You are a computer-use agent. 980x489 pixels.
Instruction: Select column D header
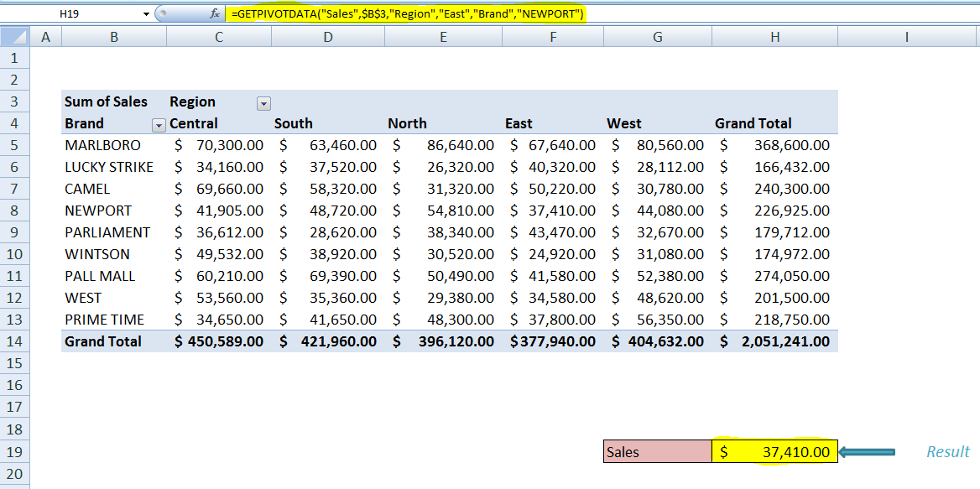[328, 38]
